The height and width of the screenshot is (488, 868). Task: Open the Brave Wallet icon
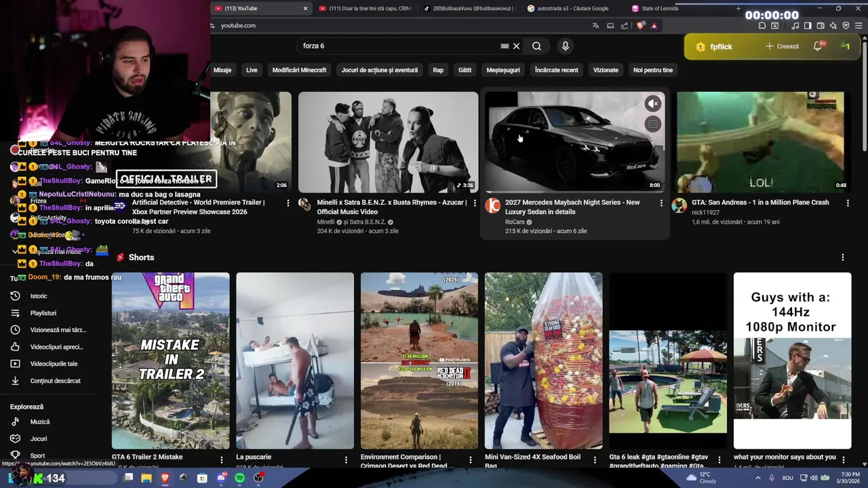coord(821,26)
